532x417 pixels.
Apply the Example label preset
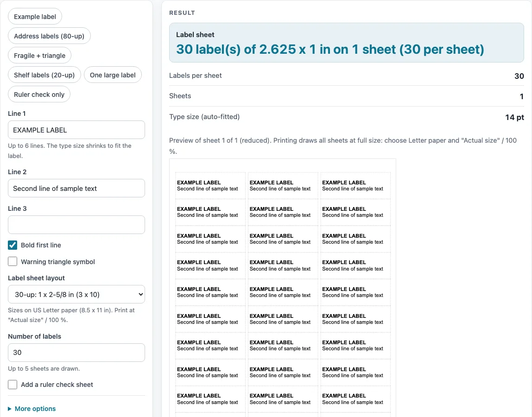tap(35, 17)
